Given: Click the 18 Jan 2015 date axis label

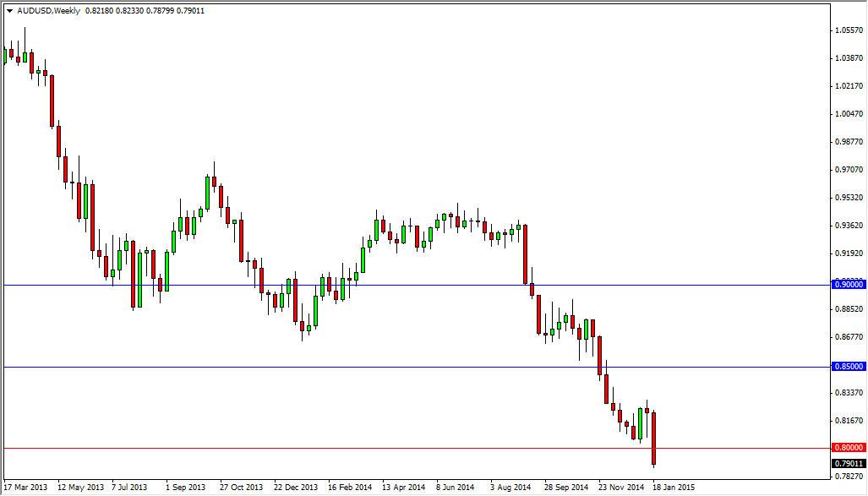Looking at the screenshot, I should [x=675, y=488].
